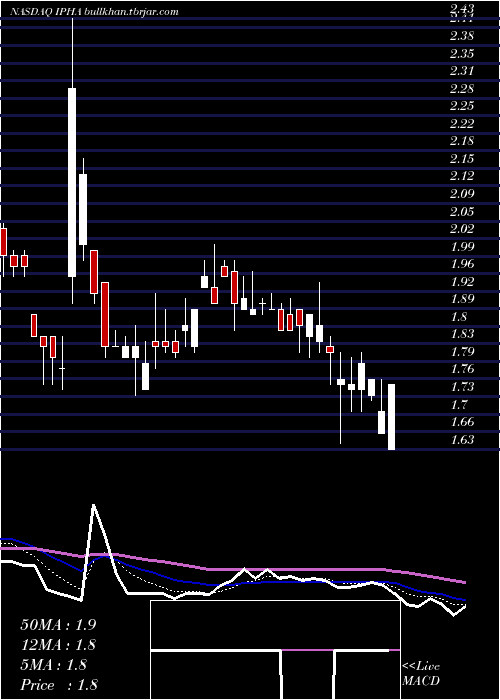Image resolution: width=500 pixels, height=700 pixels.
Task: Click the 1.7 price axis label
Action: pyautogui.click(x=458, y=404)
